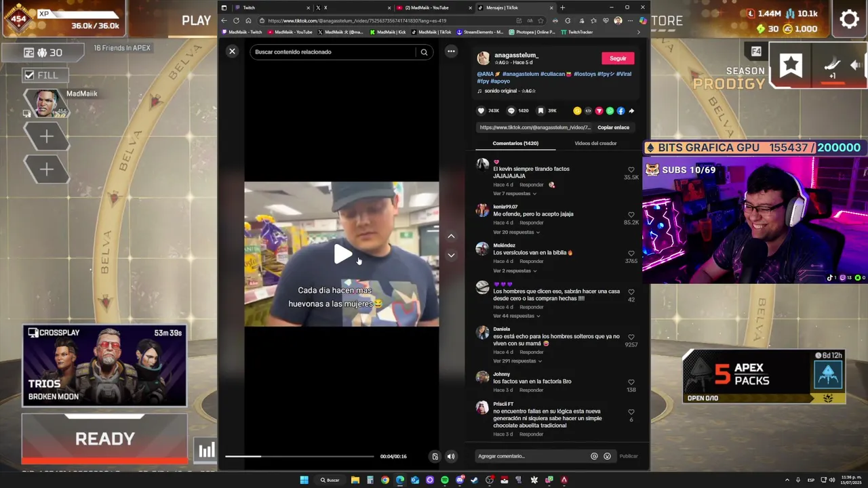Screen dimensions: 868x488
Task: Share to WhatsApp via green icon
Action: tap(610, 110)
